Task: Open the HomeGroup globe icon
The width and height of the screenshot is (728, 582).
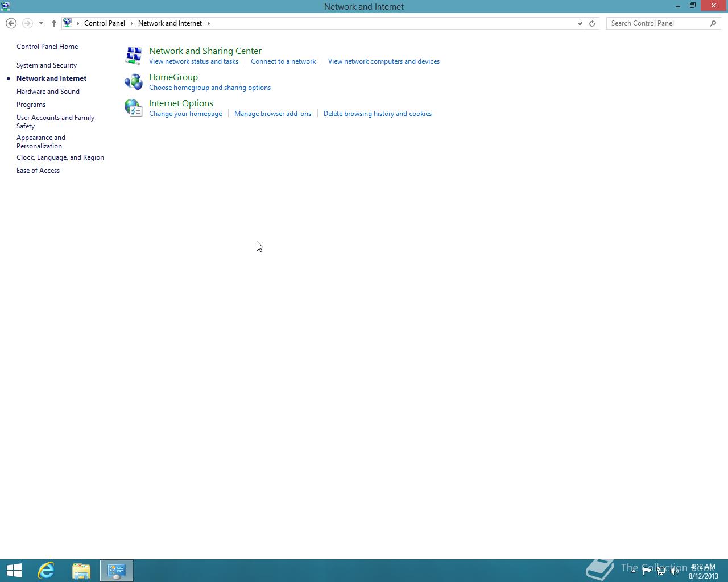Action: coord(134,82)
